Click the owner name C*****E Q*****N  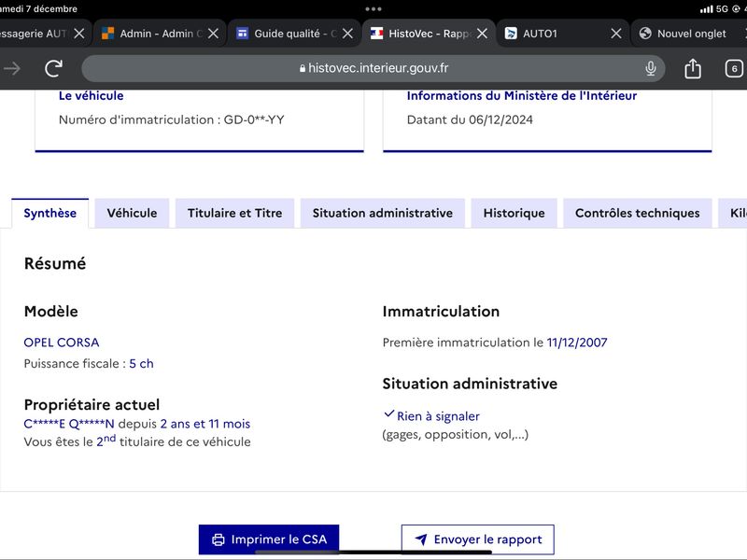point(69,424)
